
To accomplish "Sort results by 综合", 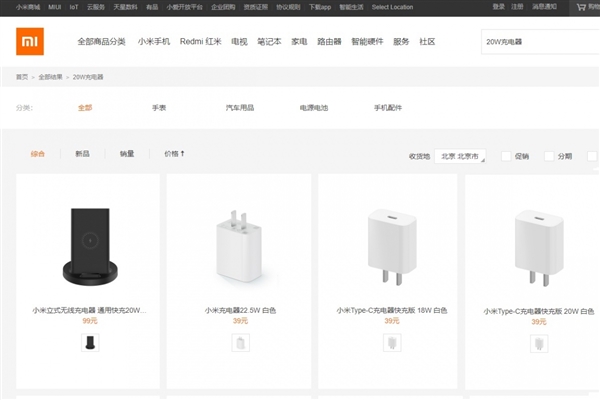I will pos(38,153).
